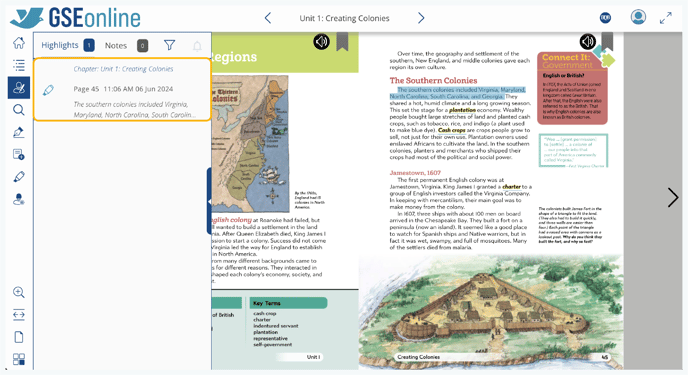Select the fit to width icon
The width and height of the screenshot is (688, 375).
pos(19,314)
